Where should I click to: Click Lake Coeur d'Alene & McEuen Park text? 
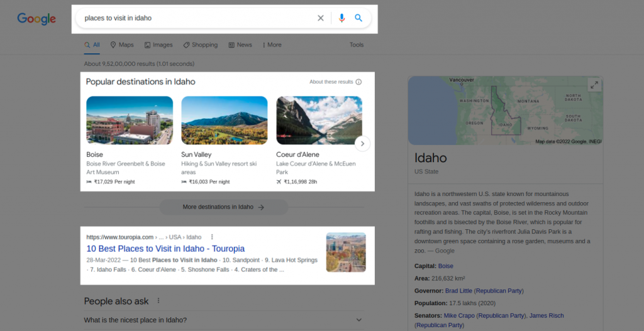point(316,168)
